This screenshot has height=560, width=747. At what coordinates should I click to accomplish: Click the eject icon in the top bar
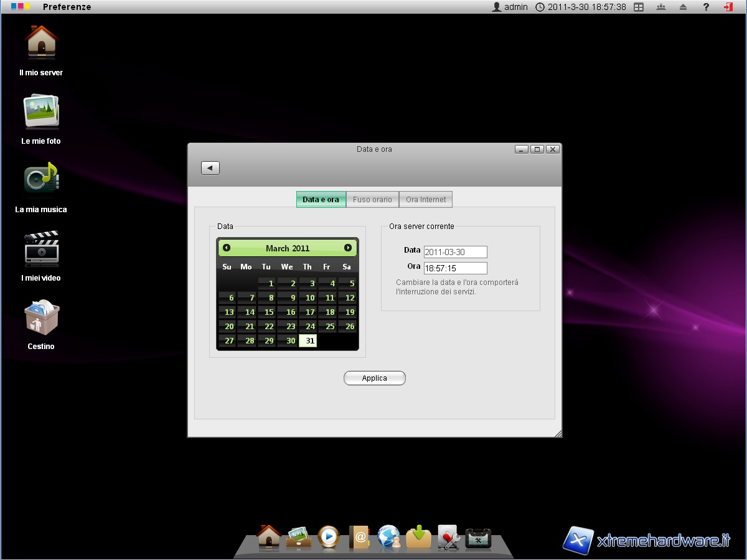pyautogui.click(x=683, y=7)
